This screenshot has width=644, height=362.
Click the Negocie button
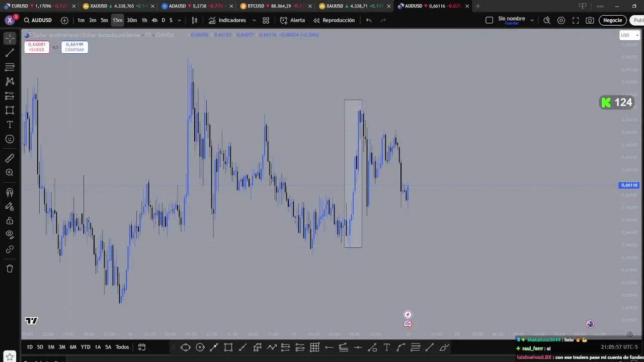(612, 20)
